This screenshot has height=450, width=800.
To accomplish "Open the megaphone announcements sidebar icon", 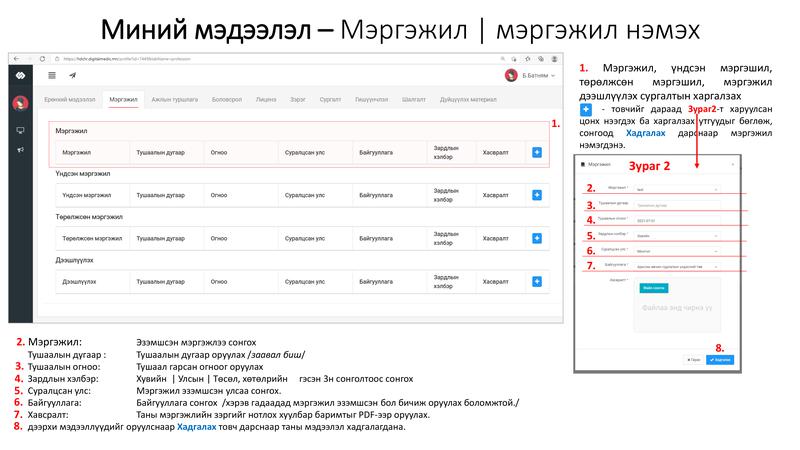I will click(20, 150).
